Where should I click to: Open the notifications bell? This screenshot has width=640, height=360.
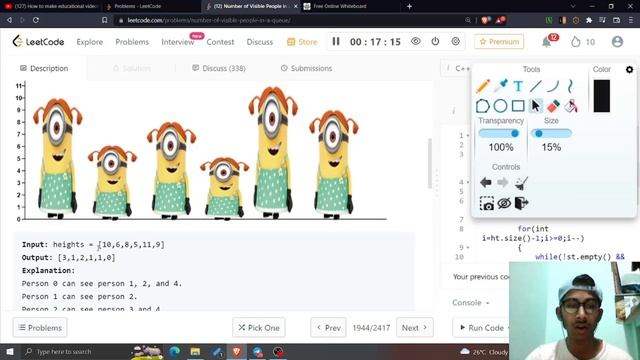tap(547, 42)
